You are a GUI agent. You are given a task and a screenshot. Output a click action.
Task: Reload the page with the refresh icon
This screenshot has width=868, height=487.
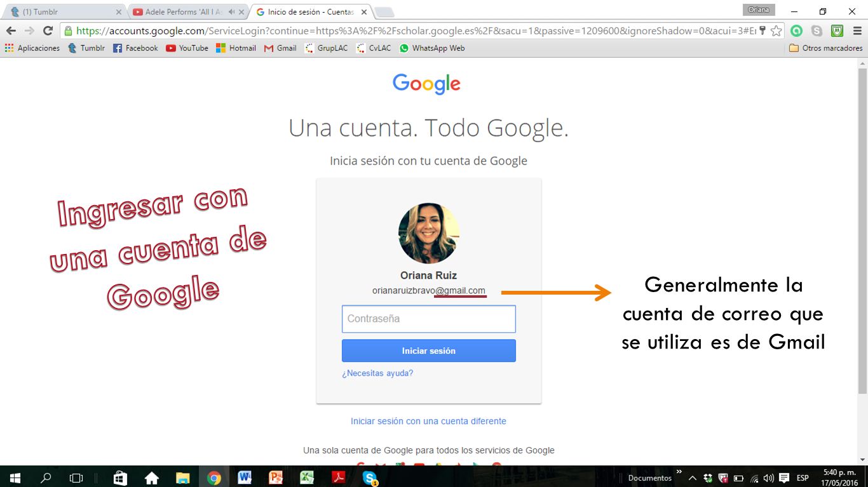[x=48, y=30]
